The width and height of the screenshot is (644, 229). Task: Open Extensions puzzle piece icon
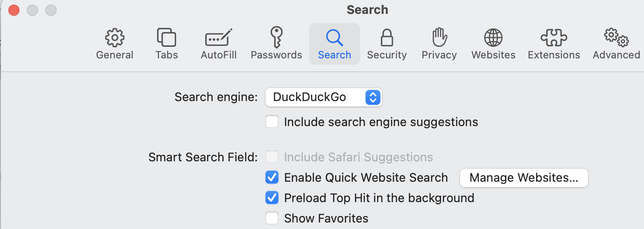[x=554, y=38]
